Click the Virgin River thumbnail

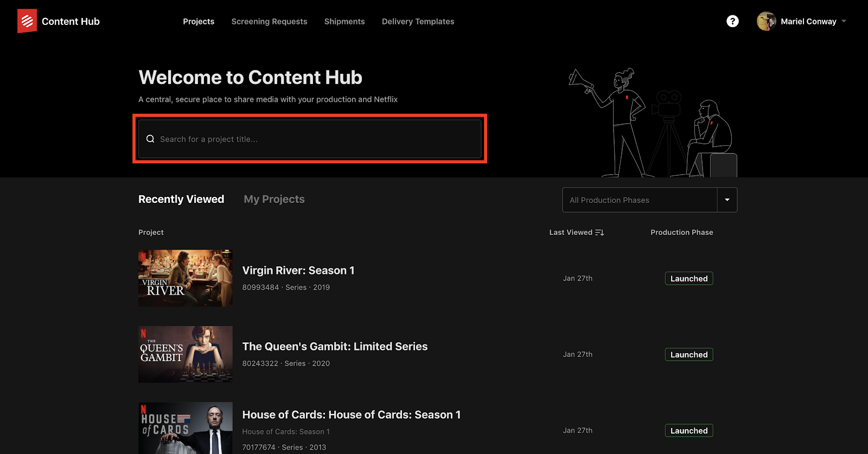click(x=186, y=278)
